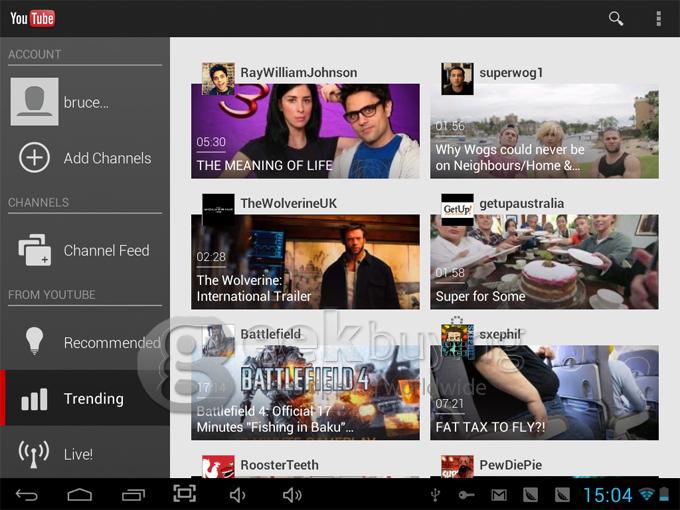Viewport: 680px width, 510px height.
Task: Select Add Channels in sidebar
Action: (x=85, y=158)
